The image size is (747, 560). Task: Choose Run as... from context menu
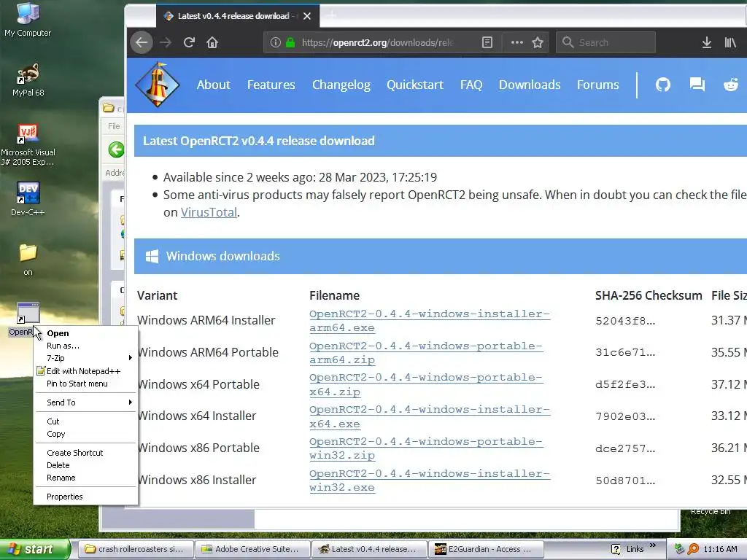[86, 346]
